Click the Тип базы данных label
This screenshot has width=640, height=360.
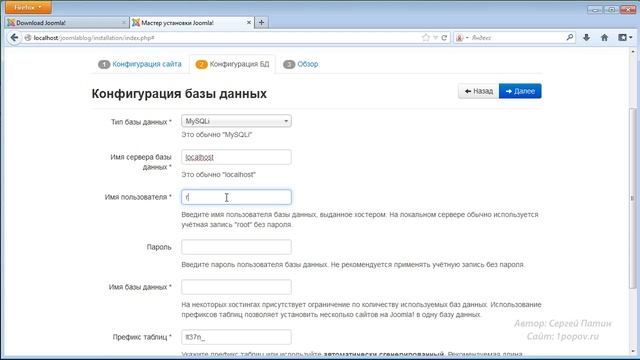[141, 122]
